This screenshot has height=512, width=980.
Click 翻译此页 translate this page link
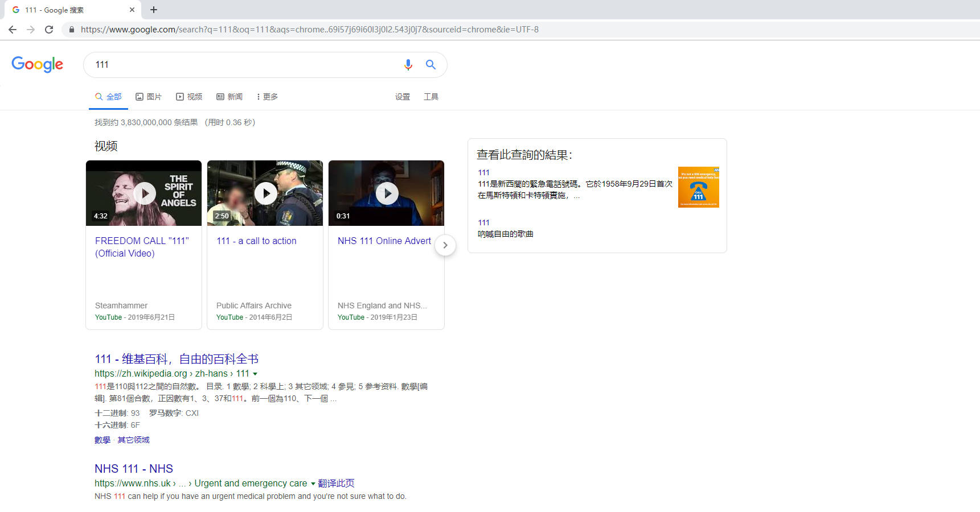pyautogui.click(x=336, y=483)
